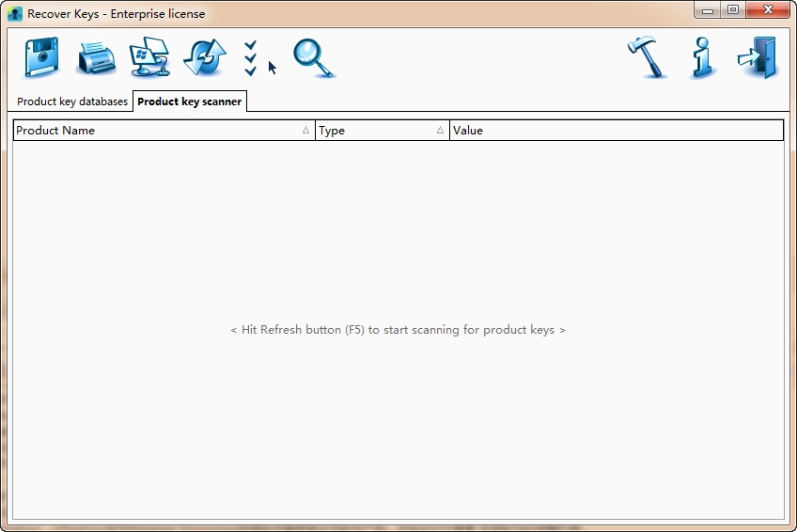Image resolution: width=797 pixels, height=532 pixels.
Task: Click the checkmarks list icon
Action: click(250, 58)
